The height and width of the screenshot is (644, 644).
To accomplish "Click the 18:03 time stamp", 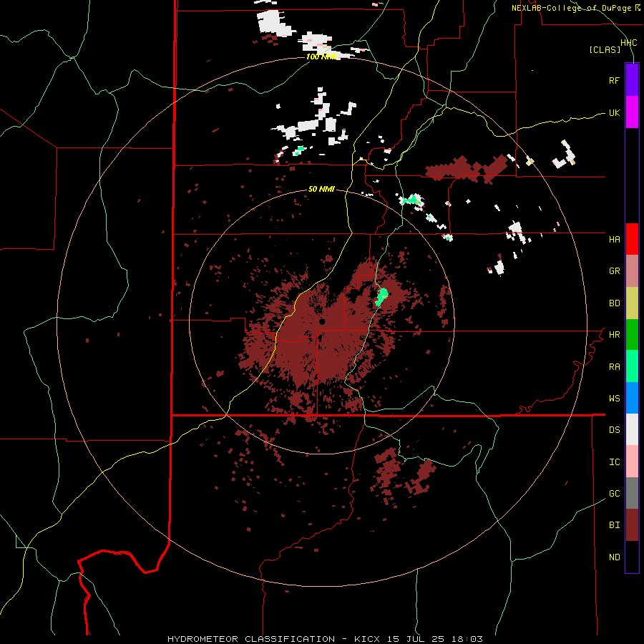I will point(469,639).
